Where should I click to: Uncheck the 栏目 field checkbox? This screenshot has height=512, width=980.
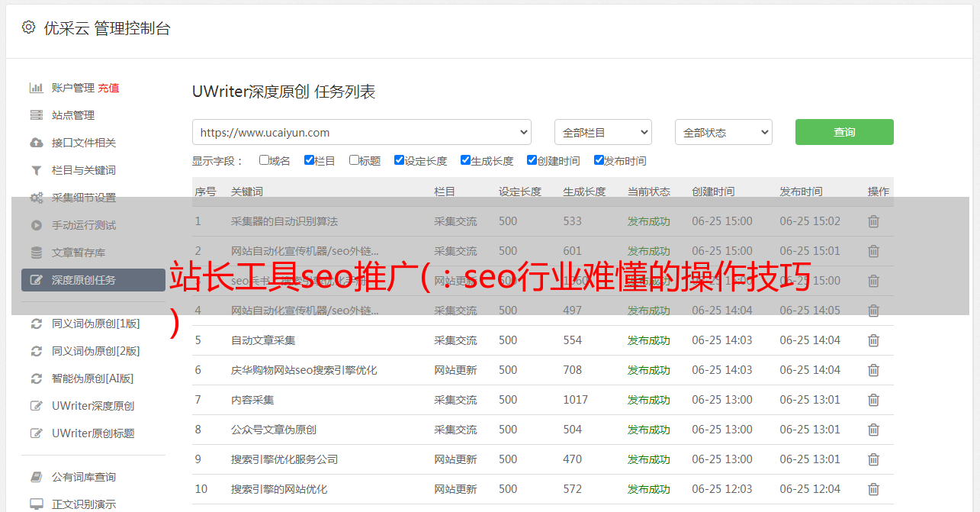(x=309, y=160)
